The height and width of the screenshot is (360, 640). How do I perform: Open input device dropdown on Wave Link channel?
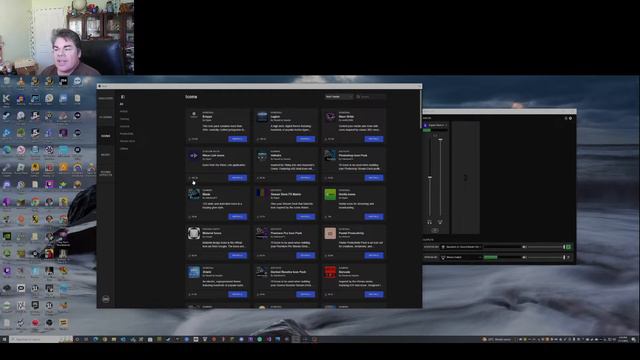pos(437,125)
